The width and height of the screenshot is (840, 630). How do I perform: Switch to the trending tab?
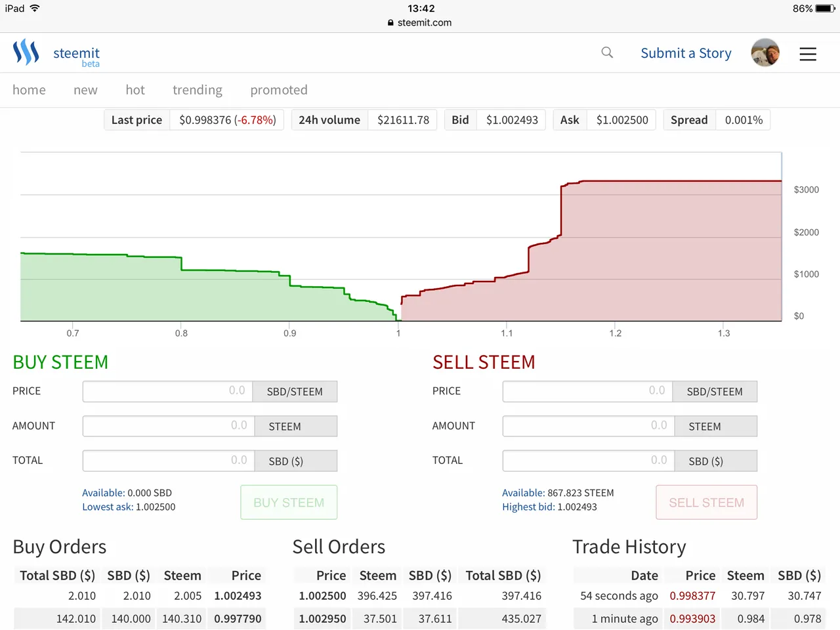click(x=198, y=90)
